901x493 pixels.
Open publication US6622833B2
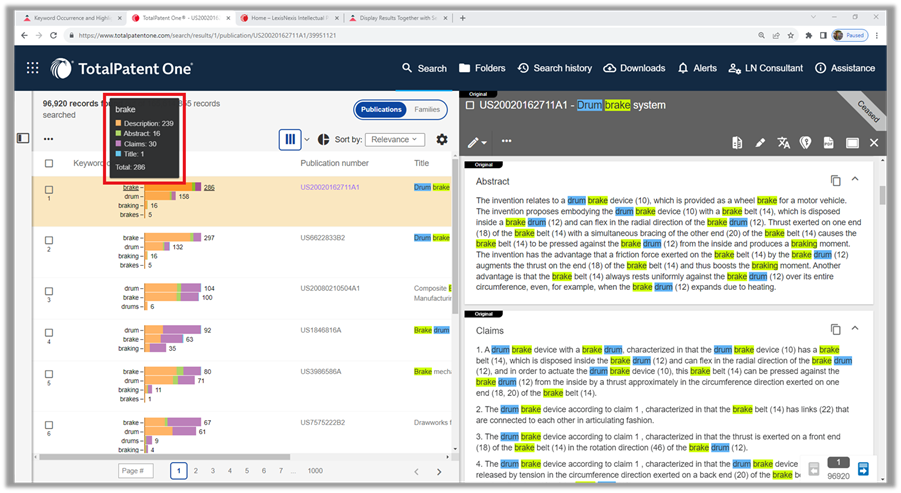pos(322,238)
